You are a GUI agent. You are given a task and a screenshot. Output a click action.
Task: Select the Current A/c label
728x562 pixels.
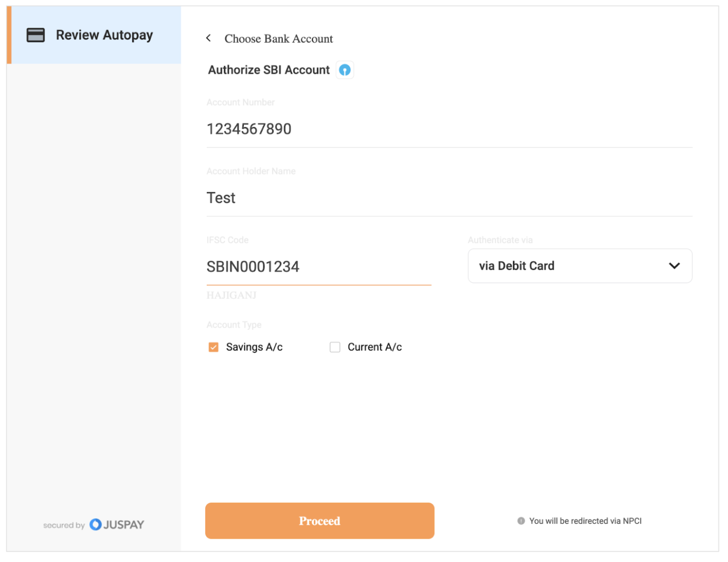point(374,347)
